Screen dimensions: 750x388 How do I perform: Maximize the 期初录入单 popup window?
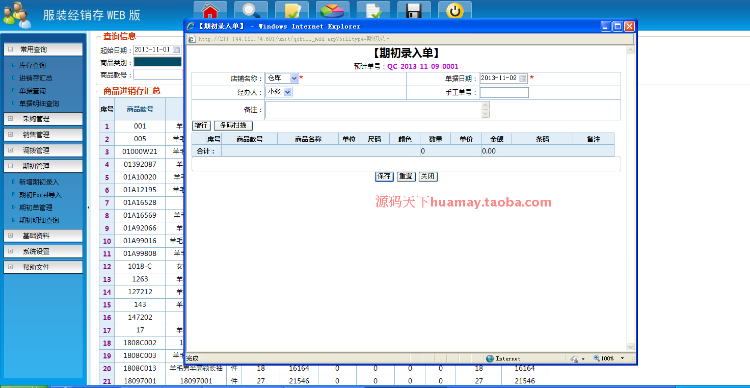(x=618, y=27)
